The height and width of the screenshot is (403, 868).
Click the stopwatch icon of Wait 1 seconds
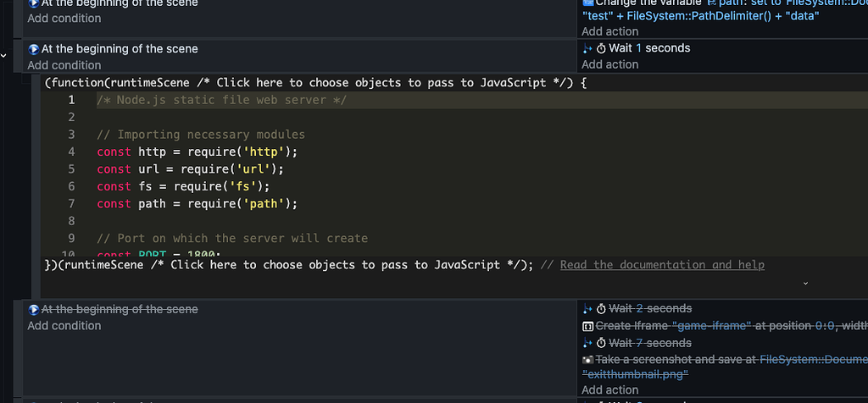(x=601, y=48)
